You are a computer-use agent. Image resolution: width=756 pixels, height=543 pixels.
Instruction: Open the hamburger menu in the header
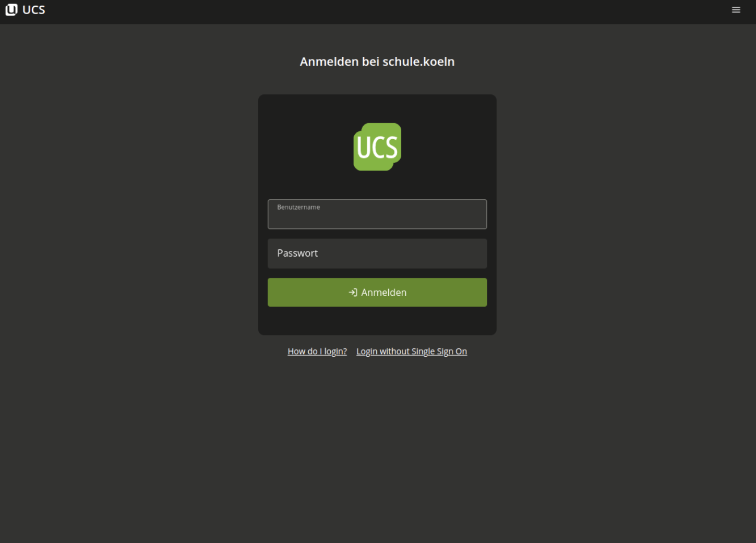click(x=736, y=10)
